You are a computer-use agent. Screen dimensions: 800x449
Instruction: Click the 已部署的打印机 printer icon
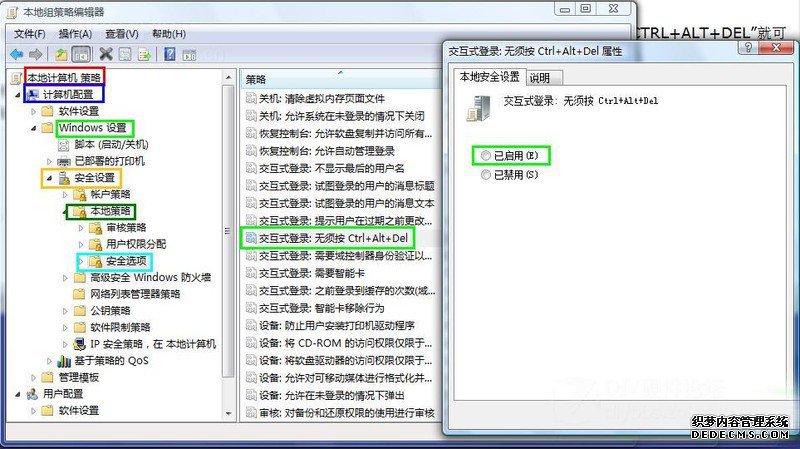[x=63, y=162]
